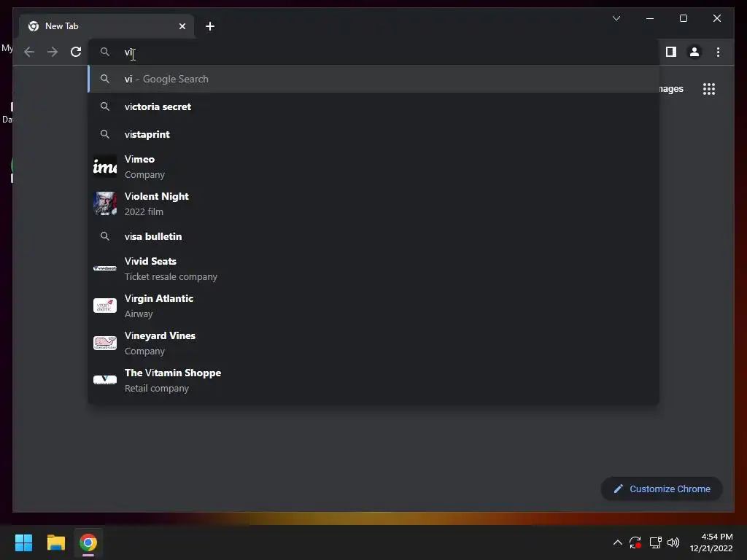Open the side panel icon in the toolbar
This screenshot has width=747, height=560.
671,52
